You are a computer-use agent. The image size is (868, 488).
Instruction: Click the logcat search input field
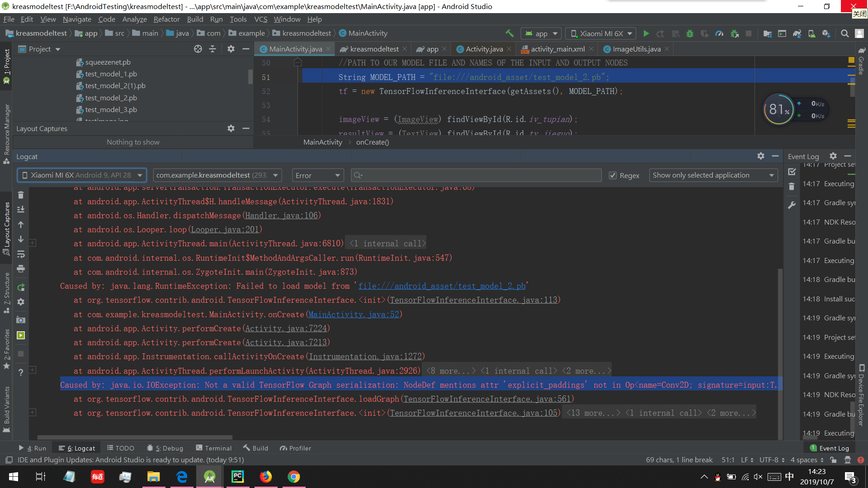coord(479,175)
